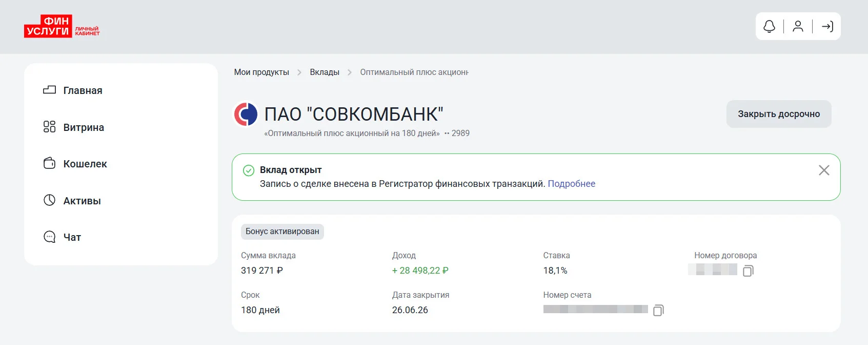868x345 pixels.
Task: Click the Главная sidebar icon
Action: pyautogui.click(x=49, y=90)
